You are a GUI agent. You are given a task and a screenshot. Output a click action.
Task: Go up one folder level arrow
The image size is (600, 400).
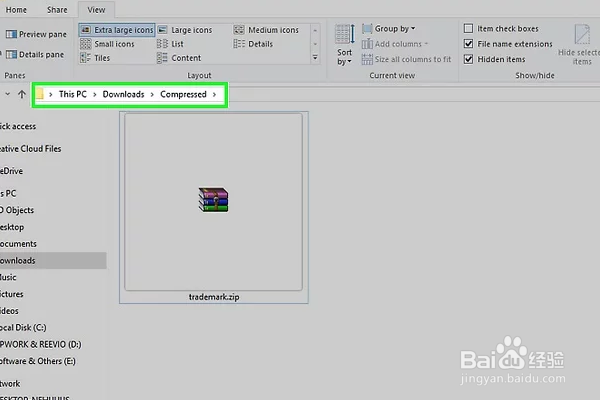click(22, 94)
